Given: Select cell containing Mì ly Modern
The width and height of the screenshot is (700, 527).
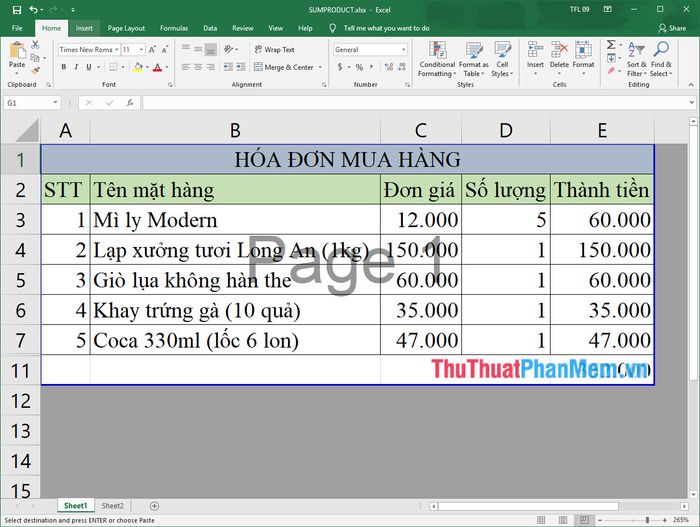Looking at the screenshot, I should (235, 220).
